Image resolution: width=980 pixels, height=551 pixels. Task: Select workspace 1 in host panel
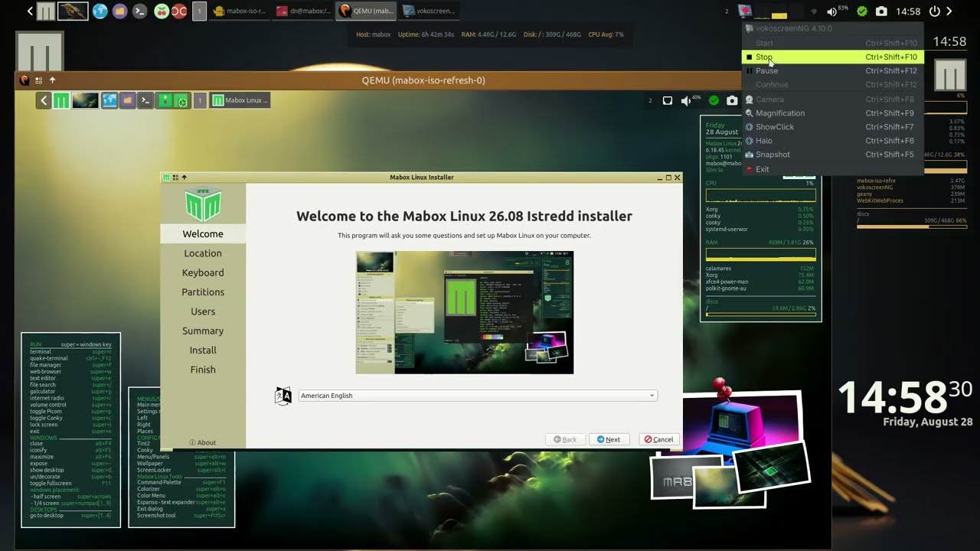click(x=199, y=11)
